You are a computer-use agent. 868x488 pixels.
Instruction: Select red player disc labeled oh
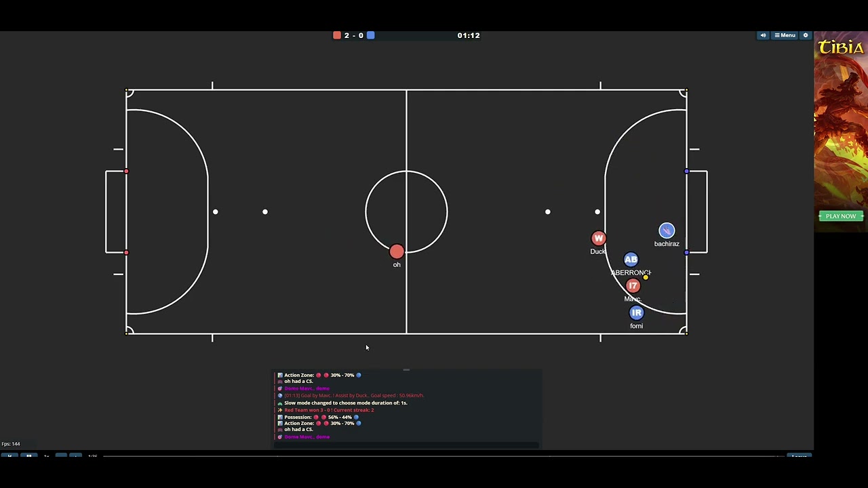coord(397,252)
